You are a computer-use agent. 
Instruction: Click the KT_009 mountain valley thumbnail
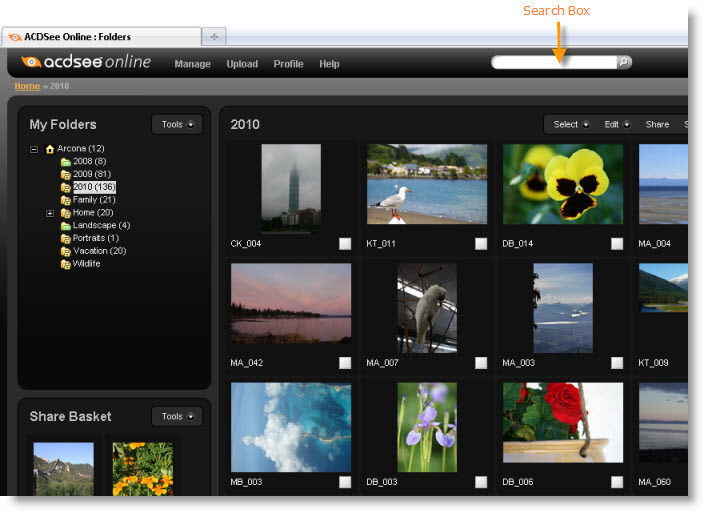(x=663, y=287)
